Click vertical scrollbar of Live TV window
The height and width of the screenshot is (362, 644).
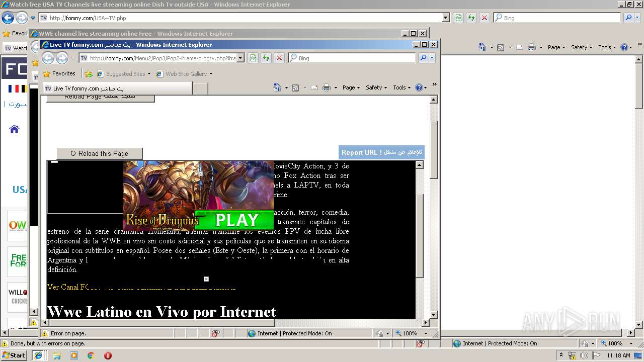(x=434, y=149)
